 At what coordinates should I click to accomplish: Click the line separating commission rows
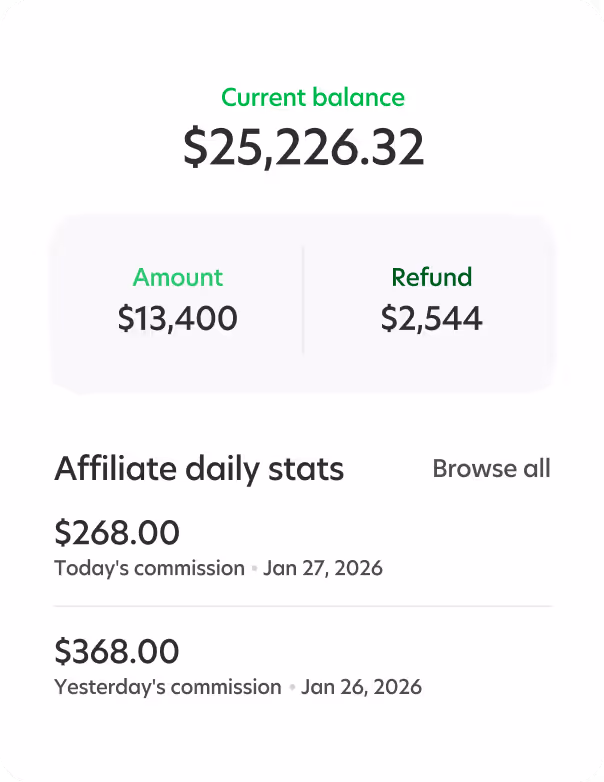point(303,606)
